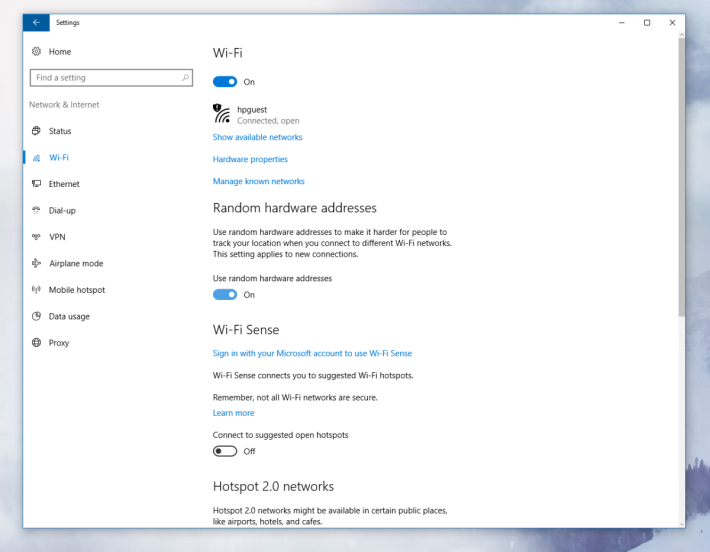This screenshot has width=710, height=552.
Task: Click the Dial-up phone icon
Action: pos(36,210)
